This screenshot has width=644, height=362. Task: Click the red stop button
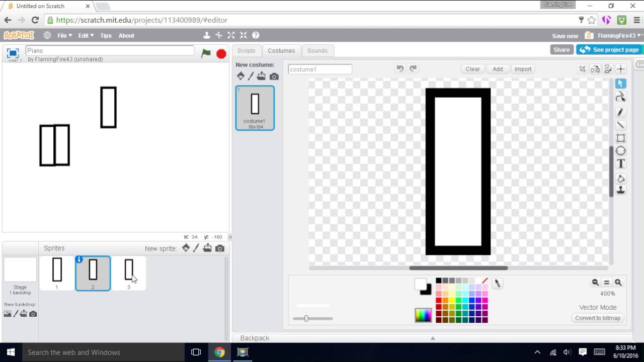click(x=221, y=54)
